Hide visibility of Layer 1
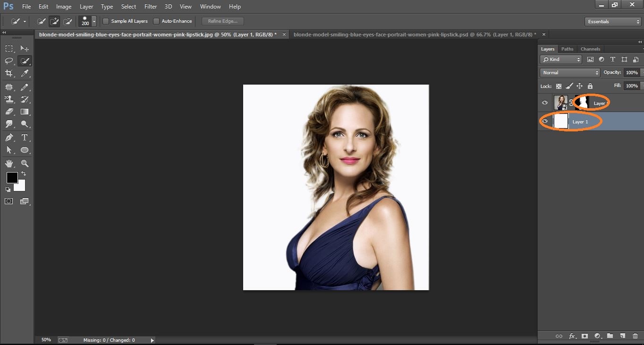This screenshot has width=644, height=345. (545, 121)
